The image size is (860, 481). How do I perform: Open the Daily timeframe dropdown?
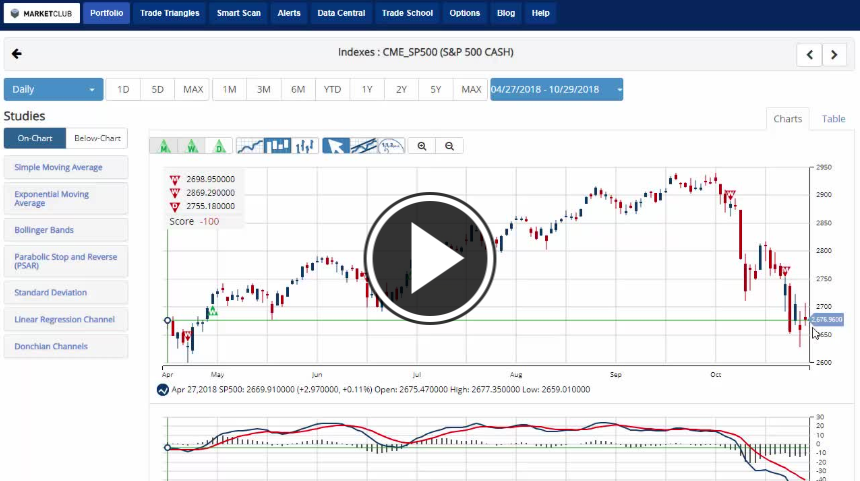53,90
